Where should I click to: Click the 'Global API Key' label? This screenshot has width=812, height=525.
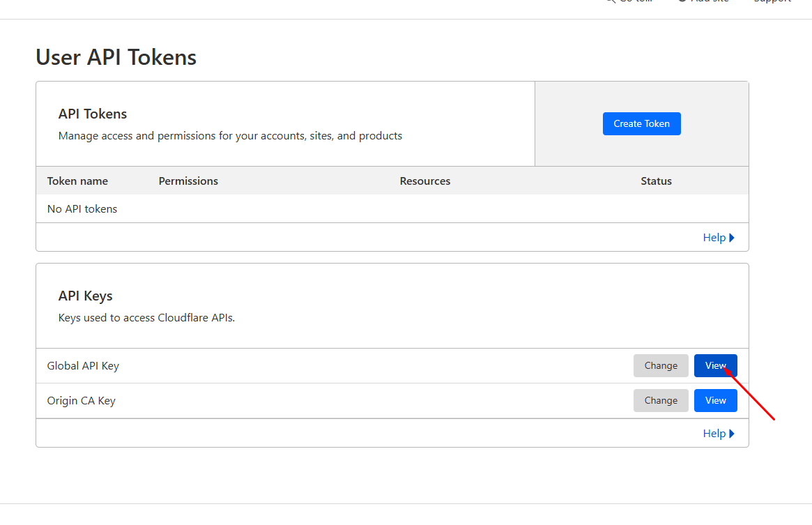click(83, 366)
